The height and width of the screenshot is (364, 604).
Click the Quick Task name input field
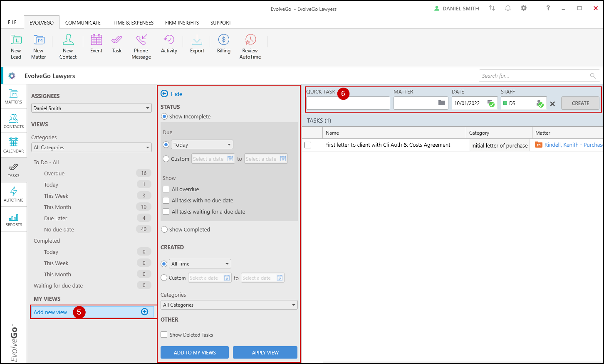click(x=348, y=103)
